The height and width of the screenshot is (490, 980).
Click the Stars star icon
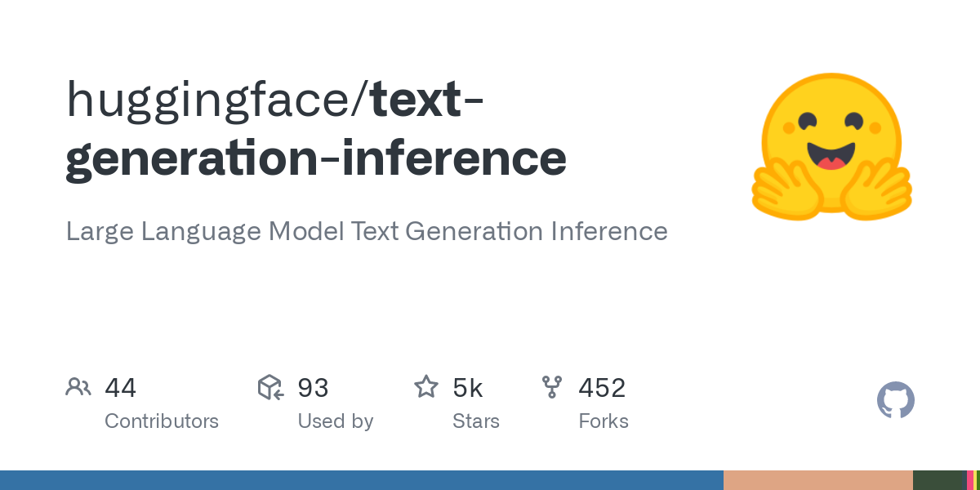click(x=426, y=387)
